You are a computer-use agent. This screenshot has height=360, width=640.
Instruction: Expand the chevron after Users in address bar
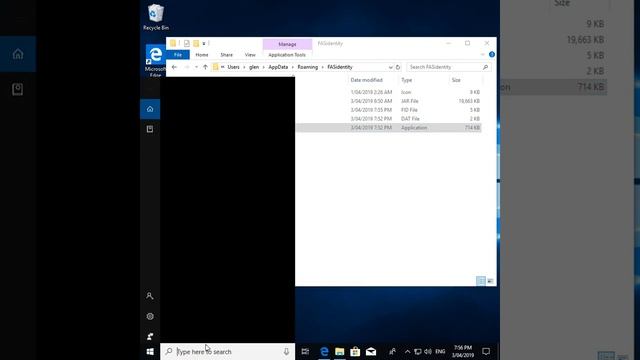pyautogui.click(x=244, y=67)
